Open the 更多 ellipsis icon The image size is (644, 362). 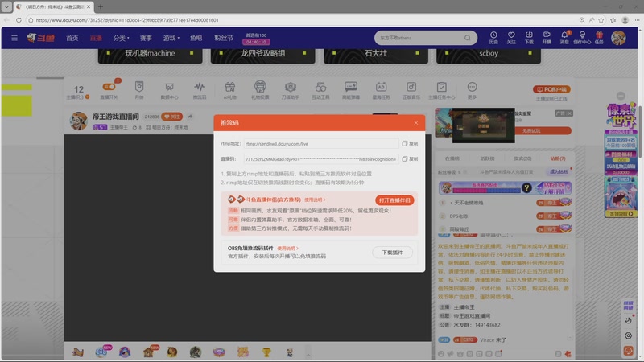(x=472, y=87)
